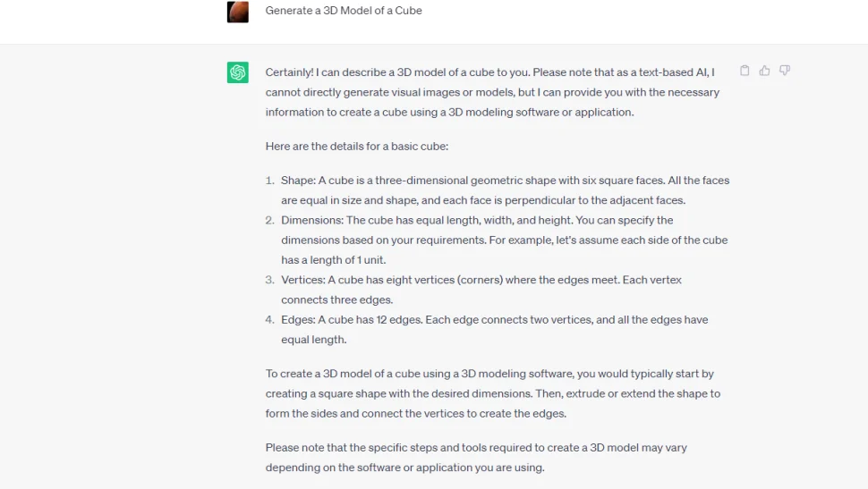
Task: Click the paragraph starting "Please note that the specific"
Action: (476, 458)
